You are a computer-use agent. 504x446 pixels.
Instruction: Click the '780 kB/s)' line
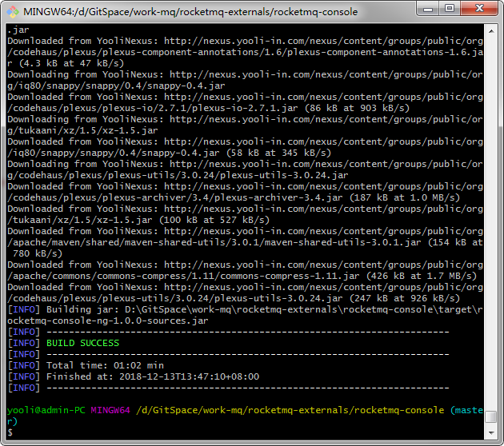(38, 253)
